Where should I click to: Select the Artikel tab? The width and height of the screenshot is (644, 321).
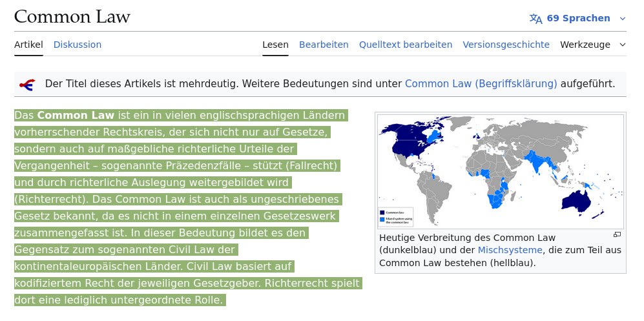pos(28,45)
